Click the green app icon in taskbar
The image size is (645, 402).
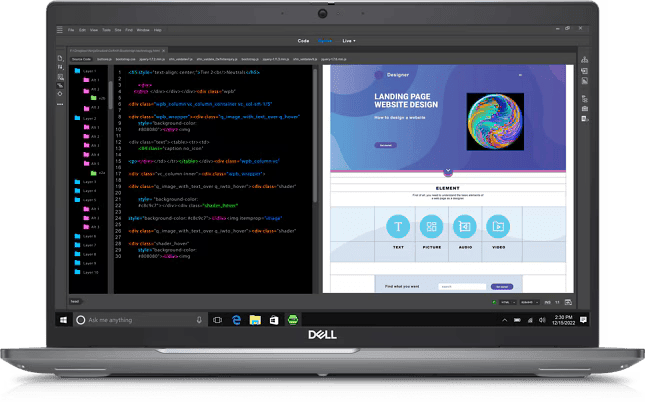(x=293, y=320)
